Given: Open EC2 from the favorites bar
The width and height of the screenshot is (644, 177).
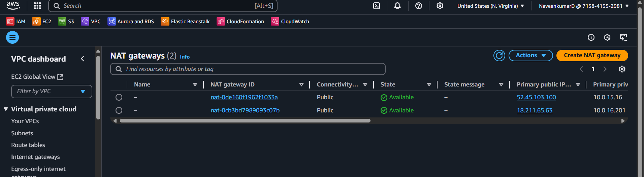Looking at the screenshot, I should click(x=42, y=21).
